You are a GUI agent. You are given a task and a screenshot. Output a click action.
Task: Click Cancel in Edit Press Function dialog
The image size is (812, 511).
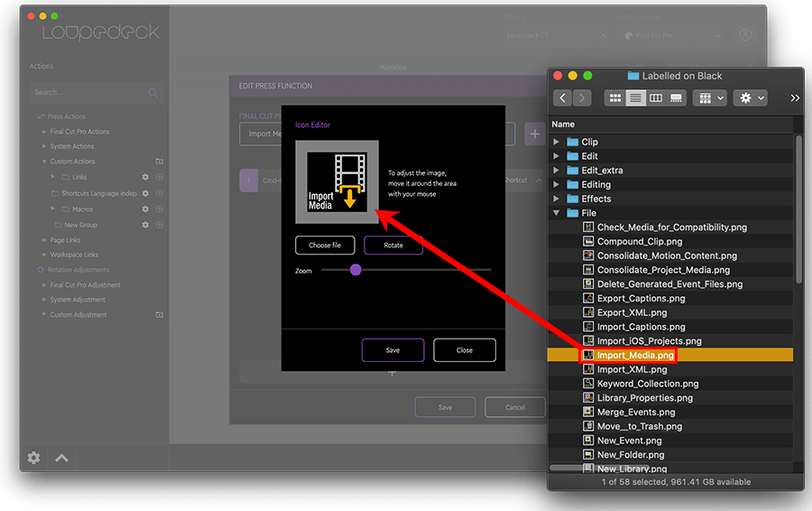(515, 407)
